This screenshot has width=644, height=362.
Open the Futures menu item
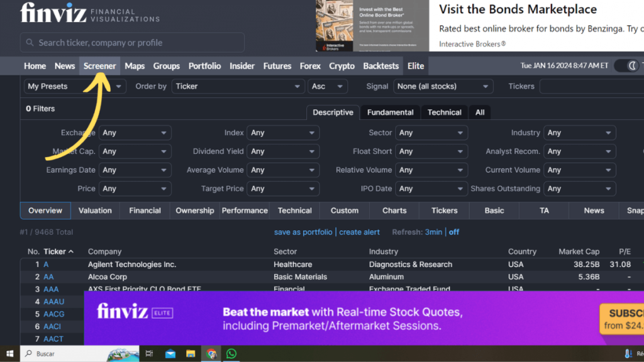click(277, 65)
